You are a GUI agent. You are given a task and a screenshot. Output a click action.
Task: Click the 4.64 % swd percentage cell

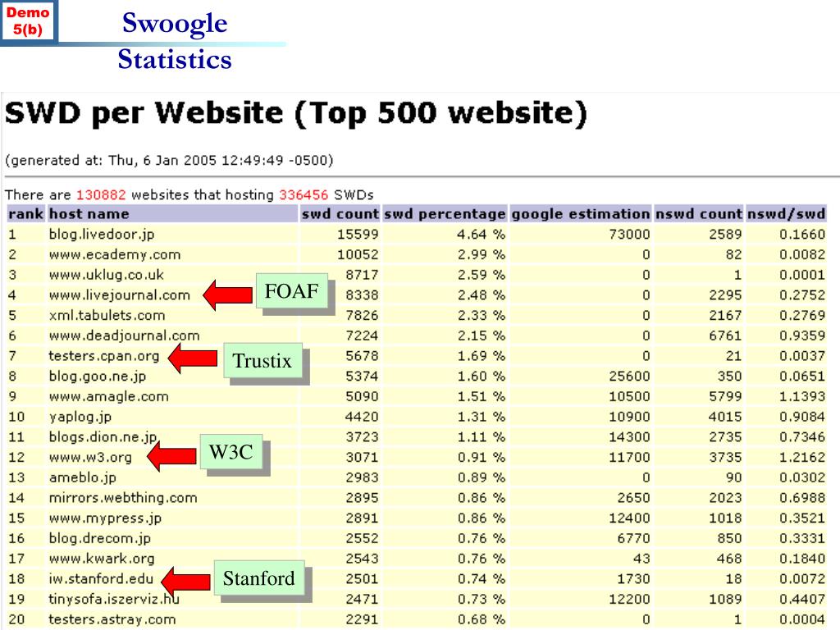click(x=481, y=234)
